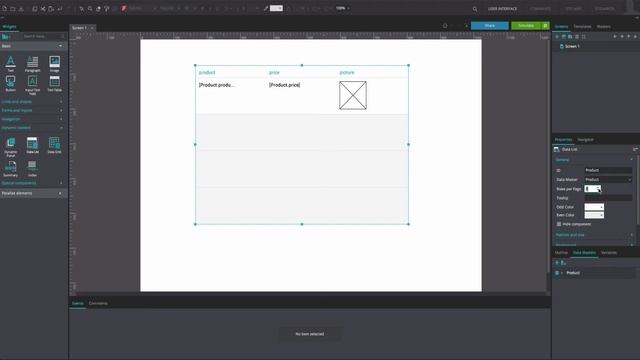Open the Data Master dropdown
Viewport: 640px width, 360px height.
click(x=608, y=180)
